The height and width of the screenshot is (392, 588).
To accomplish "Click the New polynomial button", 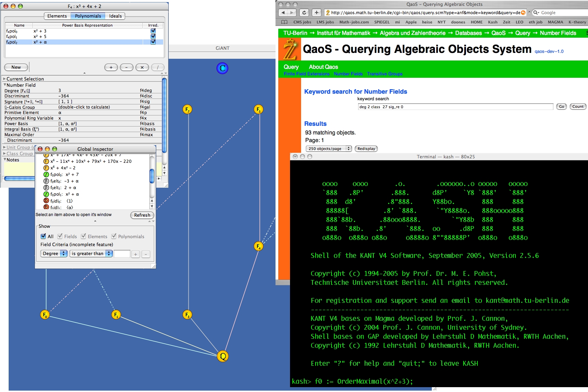I will (x=16, y=67).
